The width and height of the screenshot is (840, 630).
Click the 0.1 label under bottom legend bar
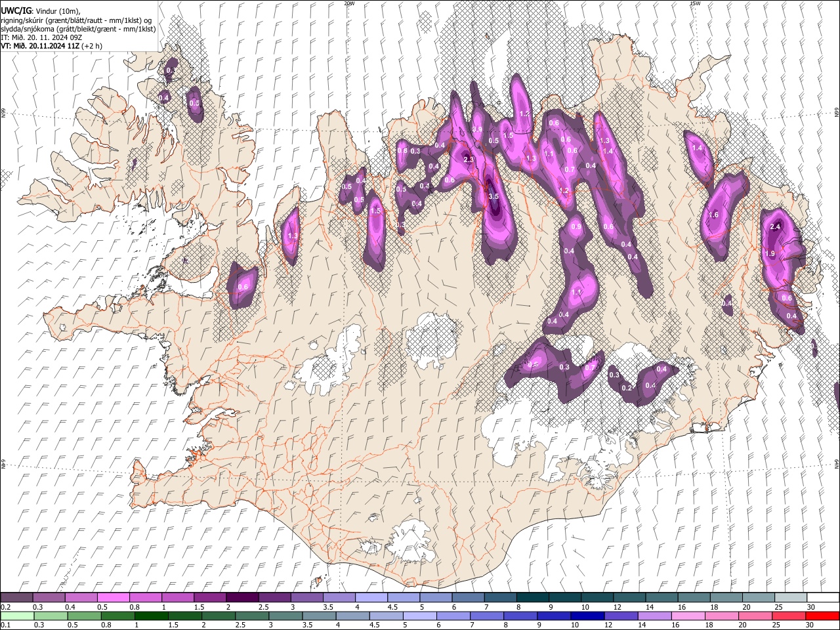pyautogui.click(x=4, y=625)
